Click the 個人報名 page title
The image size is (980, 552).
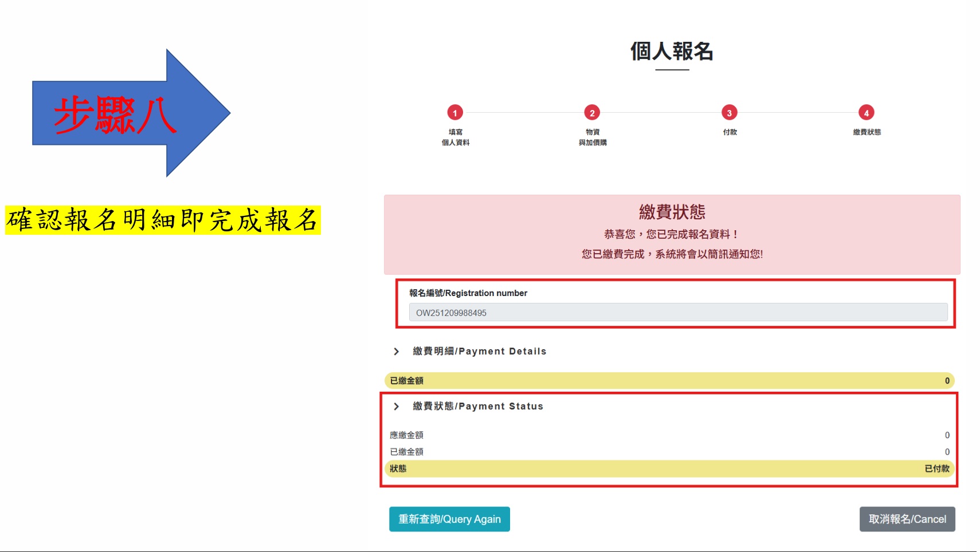point(672,52)
